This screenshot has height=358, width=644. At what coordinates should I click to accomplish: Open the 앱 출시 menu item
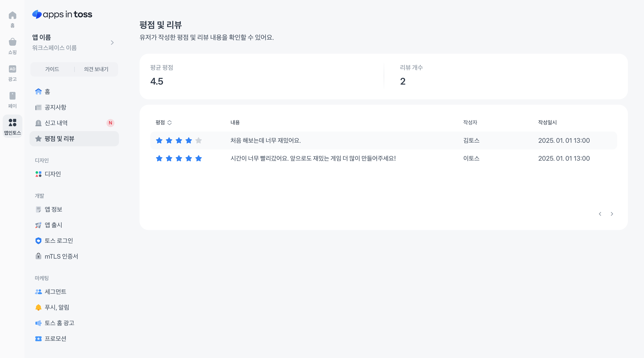(x=53, y=225)
